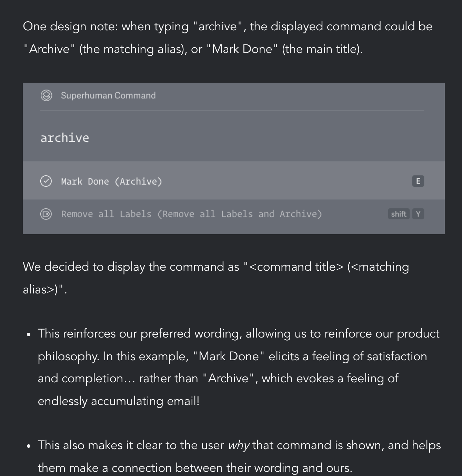462x476 pixels.
Task: Click the Superhuman logo icon
Action: pyautogui.click(x=46, y=95)
